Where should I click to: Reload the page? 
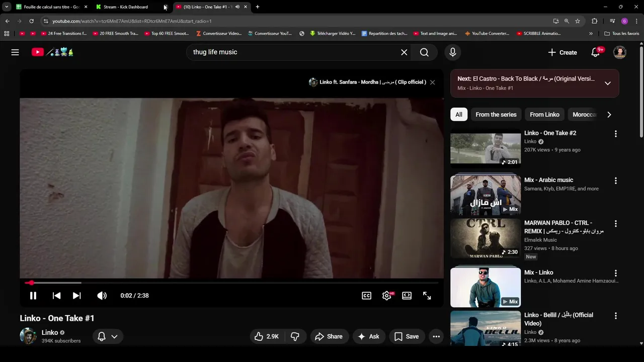pos(31,21)
